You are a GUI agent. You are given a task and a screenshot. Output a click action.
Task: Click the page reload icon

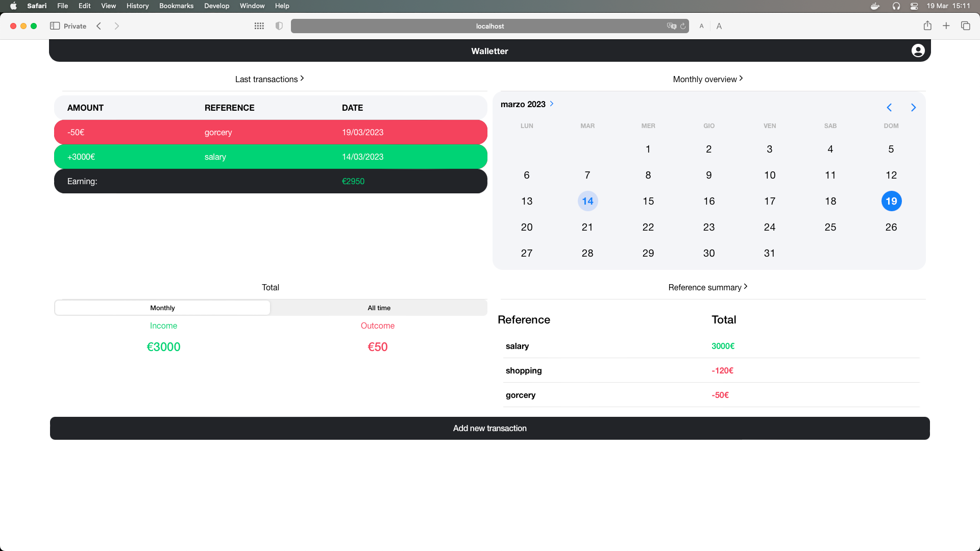pyautogui.click(x=683, y=26)
